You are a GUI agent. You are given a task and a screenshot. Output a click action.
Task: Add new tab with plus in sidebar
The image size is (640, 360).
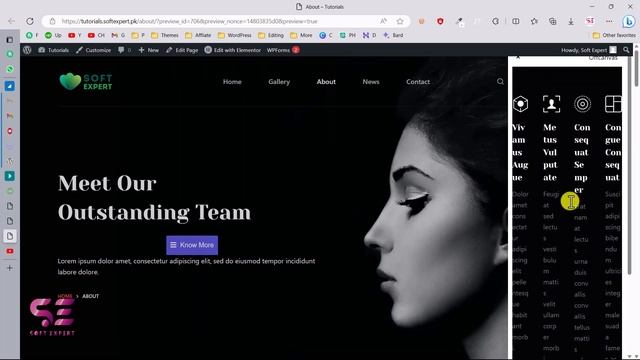tap(10, 268)
